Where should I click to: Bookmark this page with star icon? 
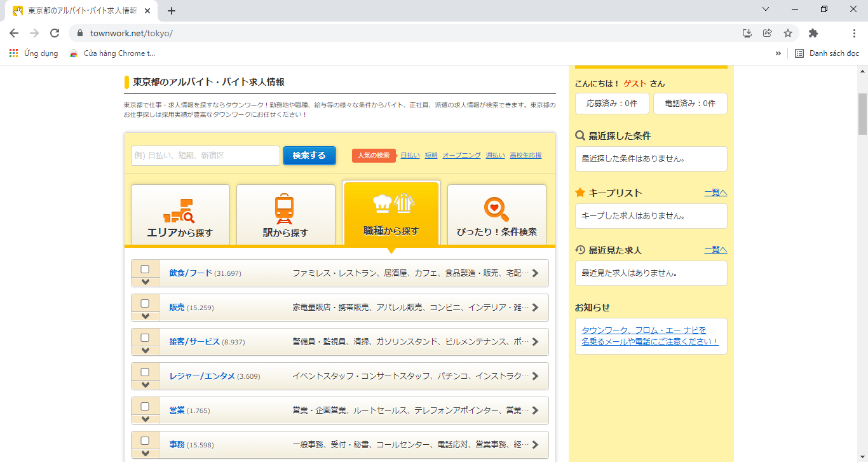(x=788, y=33)
